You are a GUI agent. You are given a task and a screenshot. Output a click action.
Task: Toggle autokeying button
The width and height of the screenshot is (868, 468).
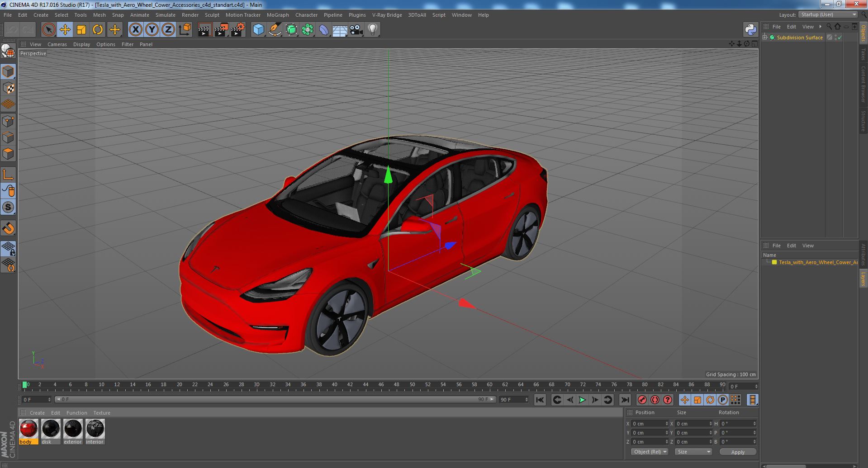tap(655, 400)
